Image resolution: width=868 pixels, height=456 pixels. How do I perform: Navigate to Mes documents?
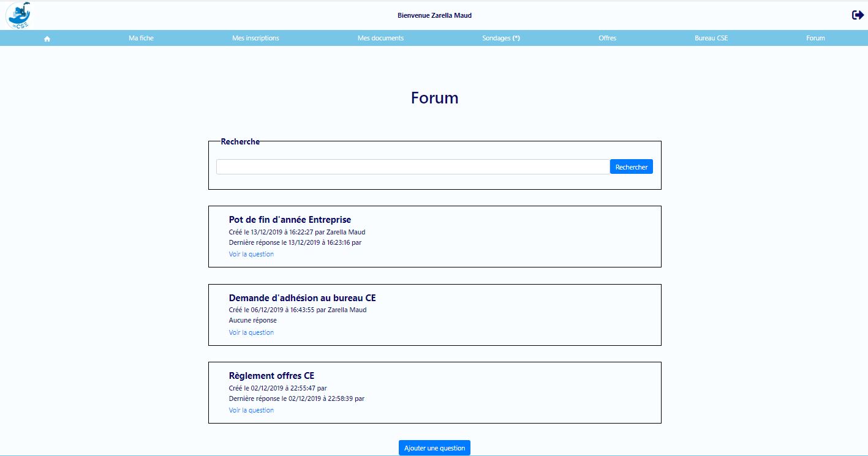[x=380, y=38]
